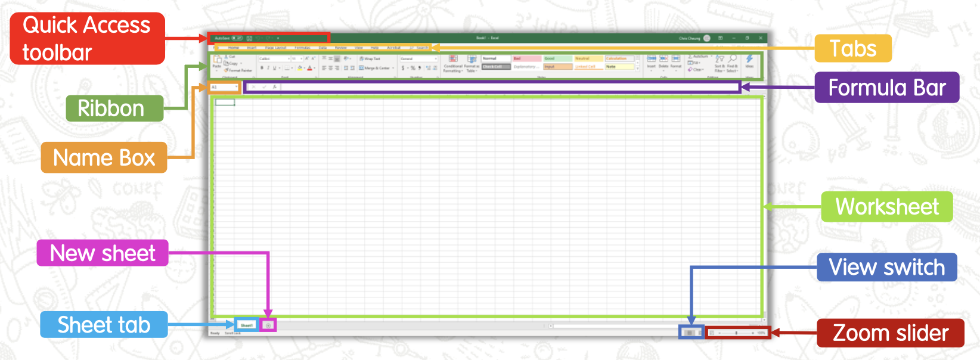Click the Format Painter brush icon
980x360 pixels.
coord(227,70)
